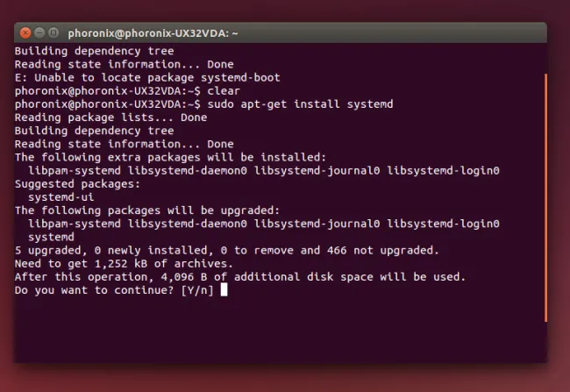Click the 'systemd-ui' suggested package

[61, 197]
